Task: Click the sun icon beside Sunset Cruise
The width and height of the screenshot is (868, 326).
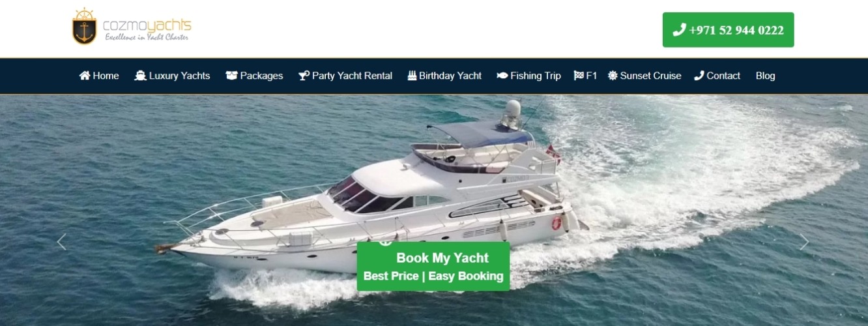Action: 613,76
